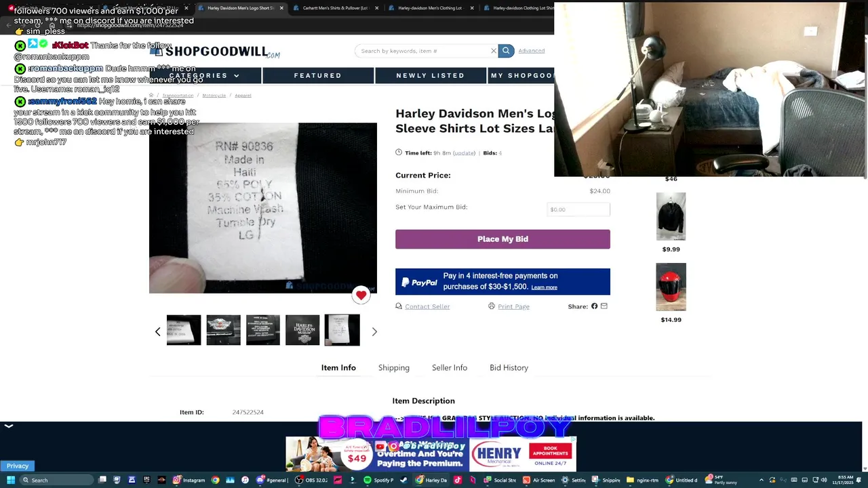
Task: Click the PayPal pay-in-4 banner
Action: coord(502,281)
